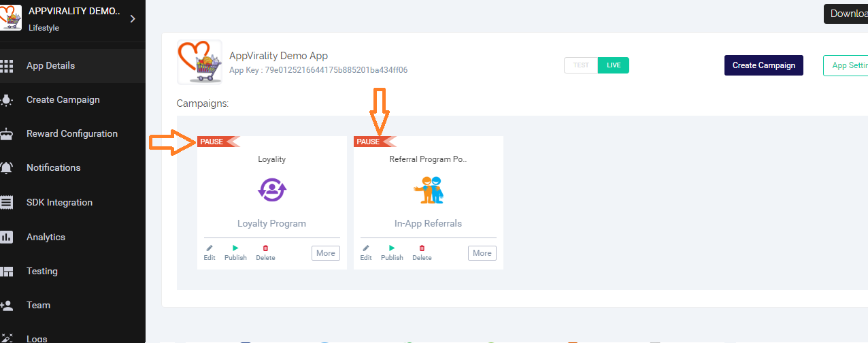Click the Lifestyle category text in sidebar
868x343 pixels.
44,28
